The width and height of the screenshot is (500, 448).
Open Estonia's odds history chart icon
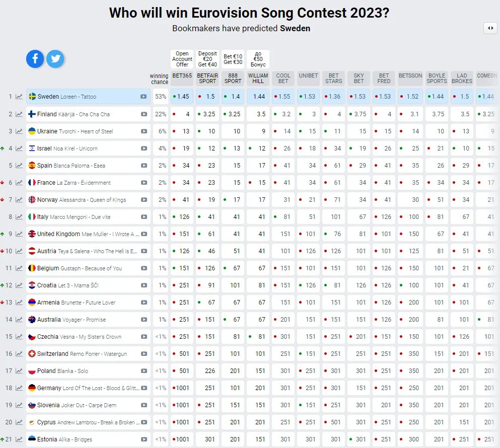pyautogui.click(x=19, y=439)
